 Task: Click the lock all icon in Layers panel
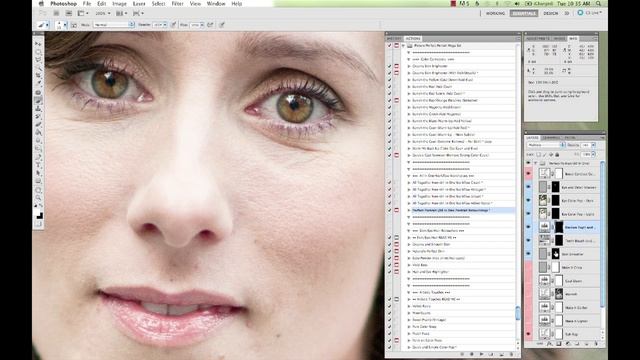click(557, 155)
